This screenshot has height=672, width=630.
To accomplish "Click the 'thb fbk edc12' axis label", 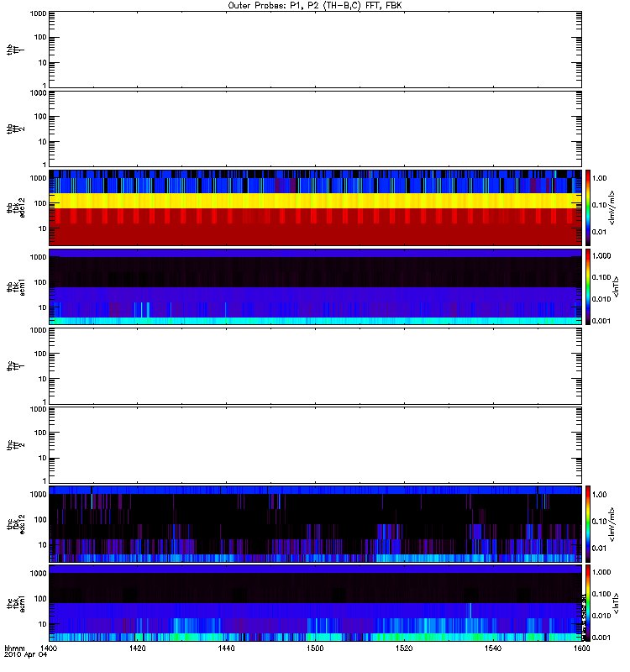I will (15, 207).
